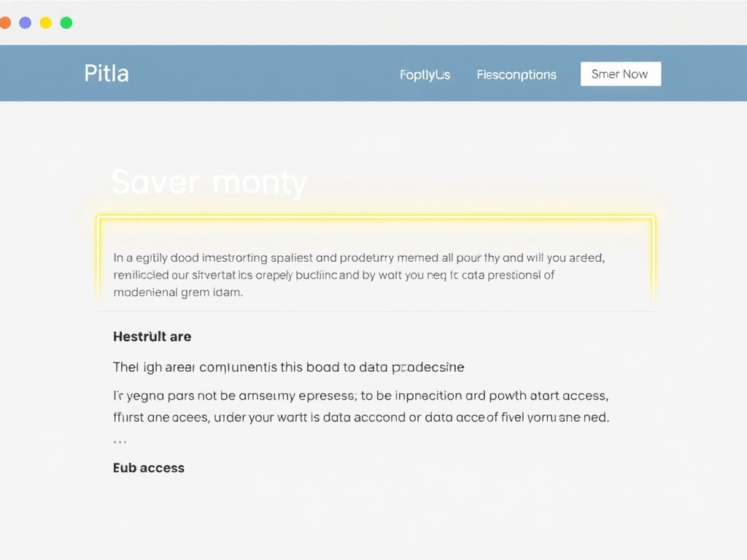Select the Saver monty hero heading
The image size is (747, 560).
tap(209, 182)
